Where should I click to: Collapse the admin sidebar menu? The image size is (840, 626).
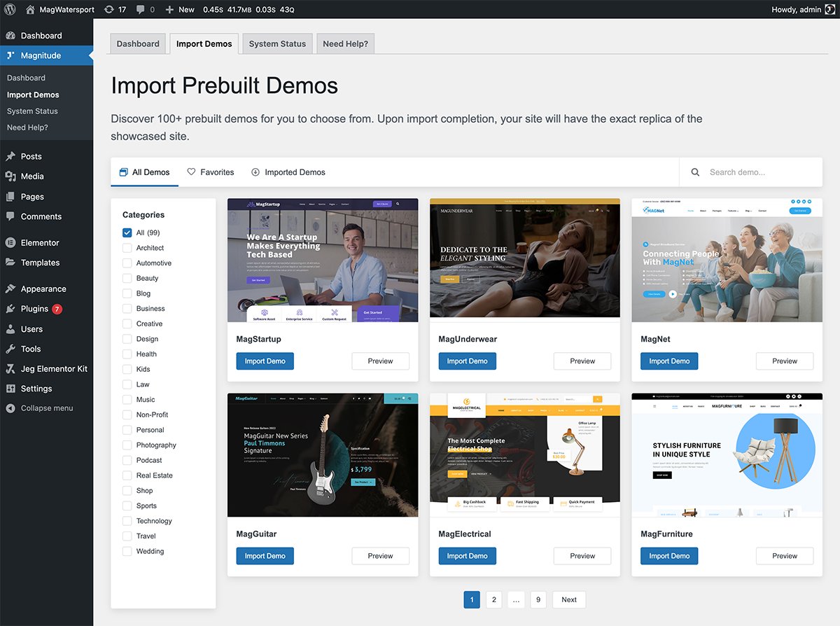pyautogui.click(x=46, y=408)
